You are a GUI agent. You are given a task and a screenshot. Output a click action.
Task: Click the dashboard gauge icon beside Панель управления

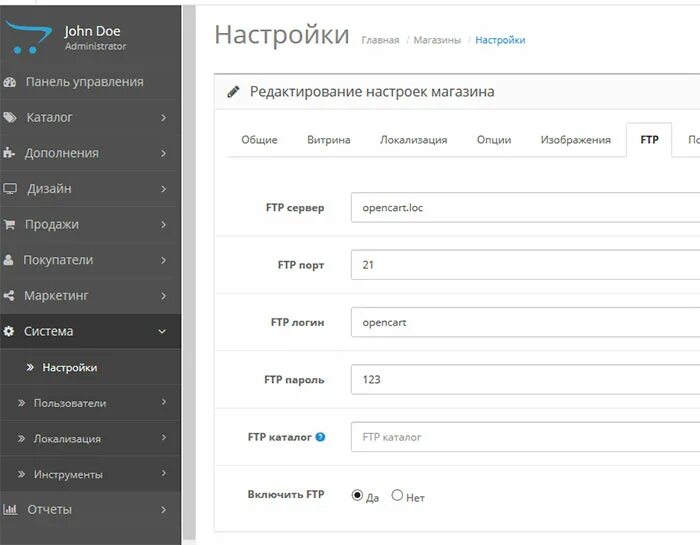[x=9, y=82]
